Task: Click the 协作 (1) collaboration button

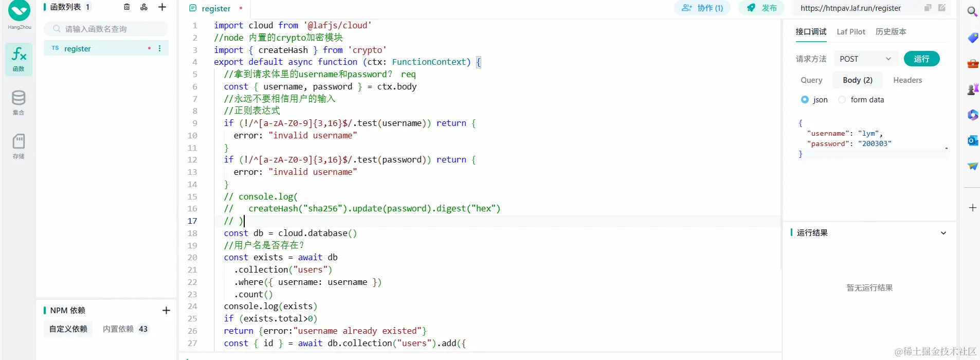Action: (702, 8)
